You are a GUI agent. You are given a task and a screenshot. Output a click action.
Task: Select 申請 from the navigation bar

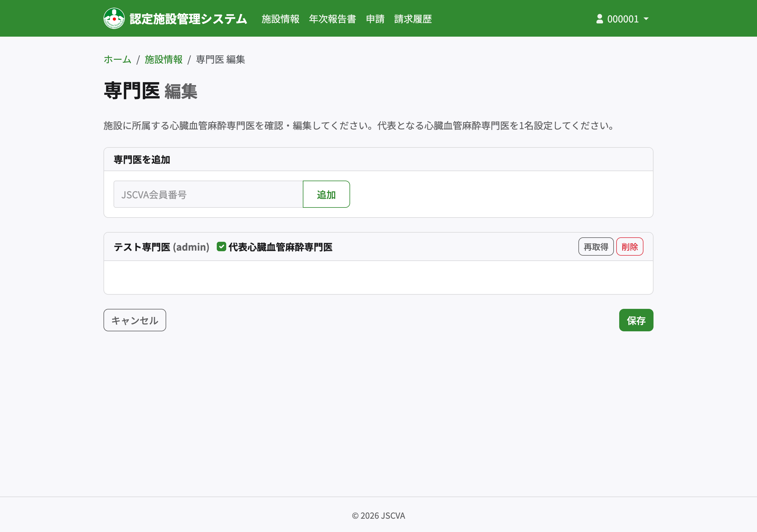click(375, 19)
